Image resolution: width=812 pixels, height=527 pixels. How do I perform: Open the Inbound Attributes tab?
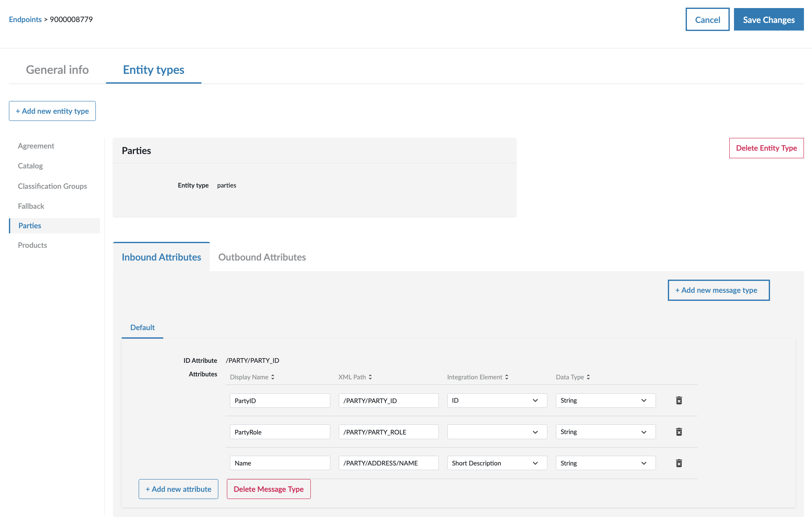(162, 257)
